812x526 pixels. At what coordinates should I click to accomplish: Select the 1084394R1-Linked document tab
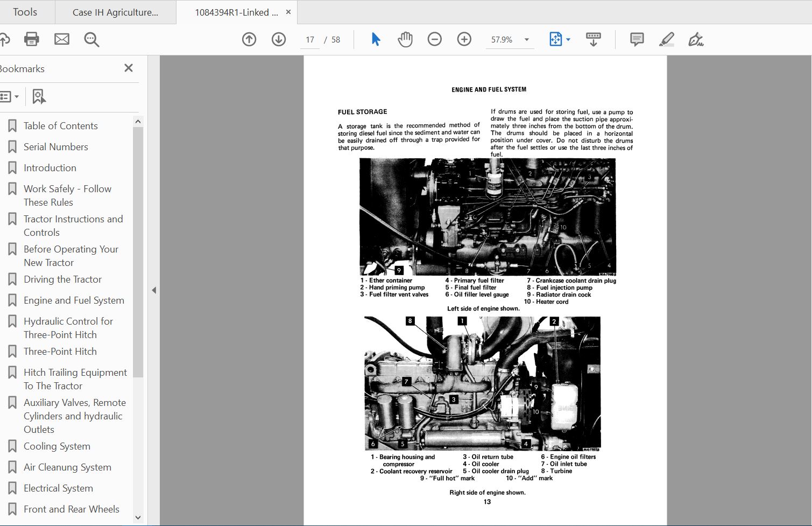(x=236, y=12)
